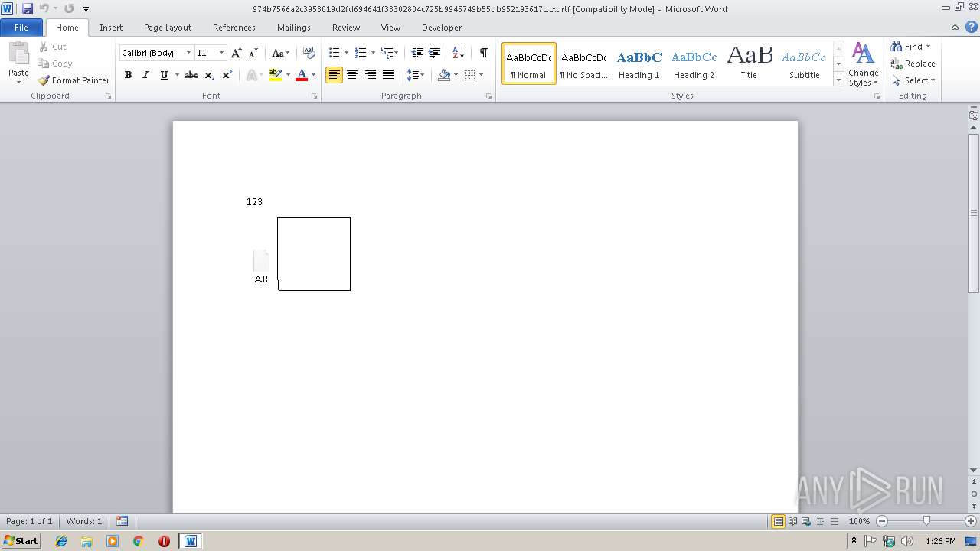The width and height of the screenshot is (980, 551).
Task: Apply the Normal style
Action: [528, 64]
